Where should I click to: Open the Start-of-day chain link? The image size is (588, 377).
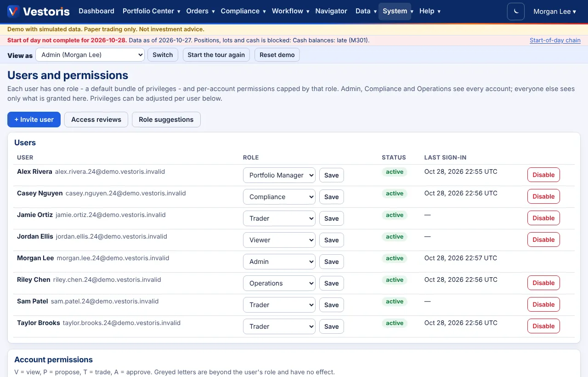tap(555, 40)
